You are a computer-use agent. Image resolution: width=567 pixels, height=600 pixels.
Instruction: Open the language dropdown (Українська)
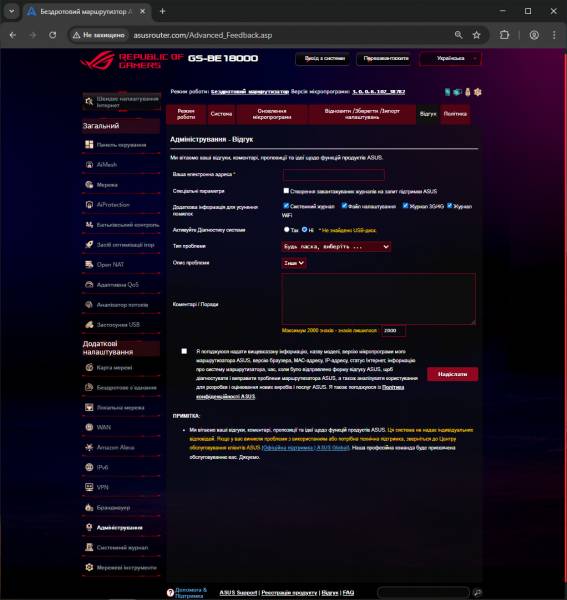pos(450,59)
